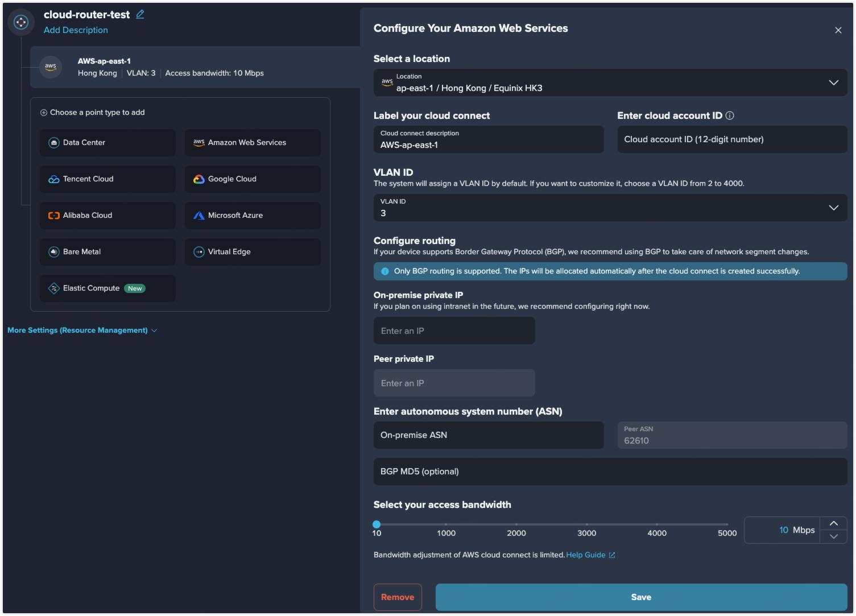Screen dimensions: 856x616
Task: Focus the Cloud connect description field
Action: [x=489, y=139]
